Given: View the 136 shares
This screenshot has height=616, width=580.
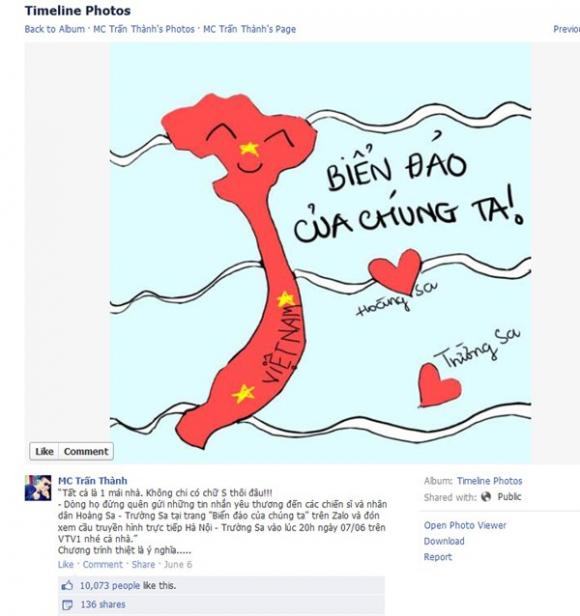Looking at the screenshot, I should (x=103, y=604).
